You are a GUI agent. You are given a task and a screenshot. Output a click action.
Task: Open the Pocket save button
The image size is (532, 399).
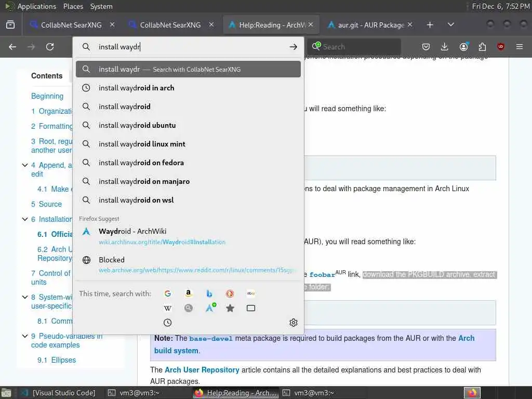426,47
